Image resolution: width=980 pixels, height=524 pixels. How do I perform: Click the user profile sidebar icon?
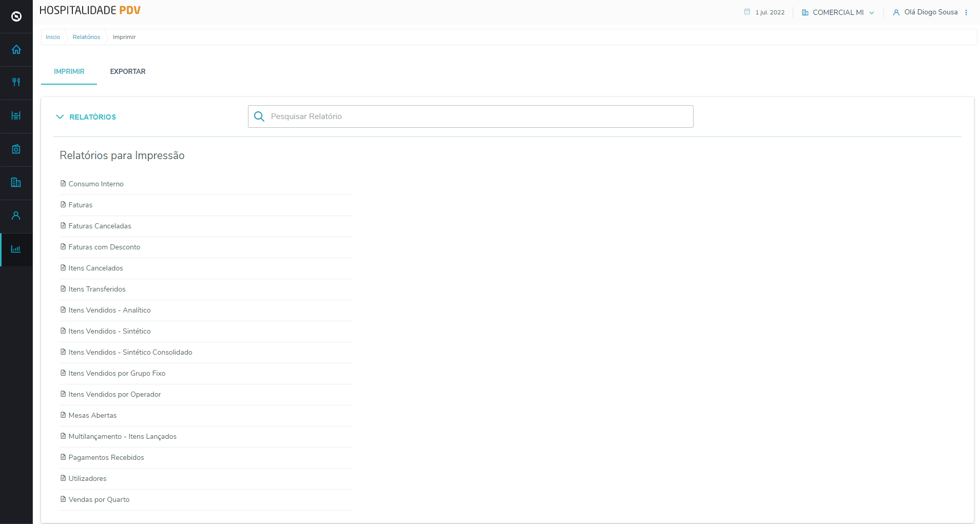pyautogui.click(x=16, y=216)
